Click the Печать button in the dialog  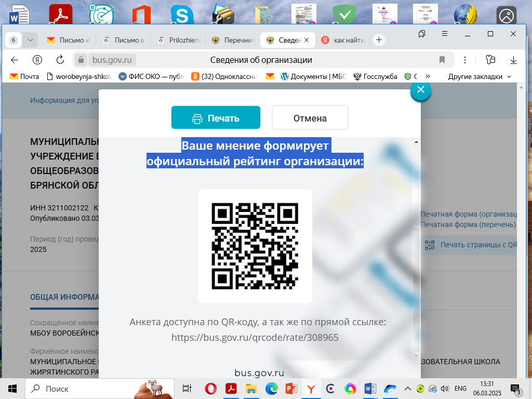tap(216, 118)
